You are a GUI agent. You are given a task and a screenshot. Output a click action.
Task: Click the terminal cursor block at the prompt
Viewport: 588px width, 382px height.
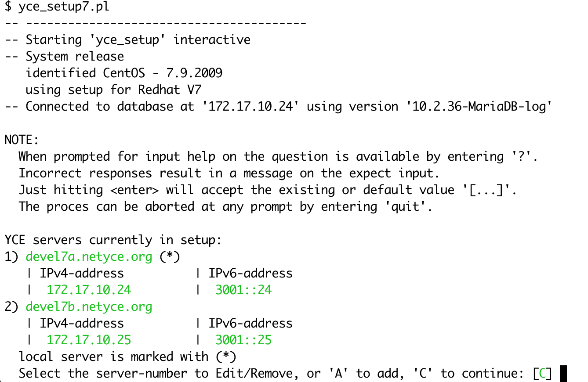tap(564, 374)
